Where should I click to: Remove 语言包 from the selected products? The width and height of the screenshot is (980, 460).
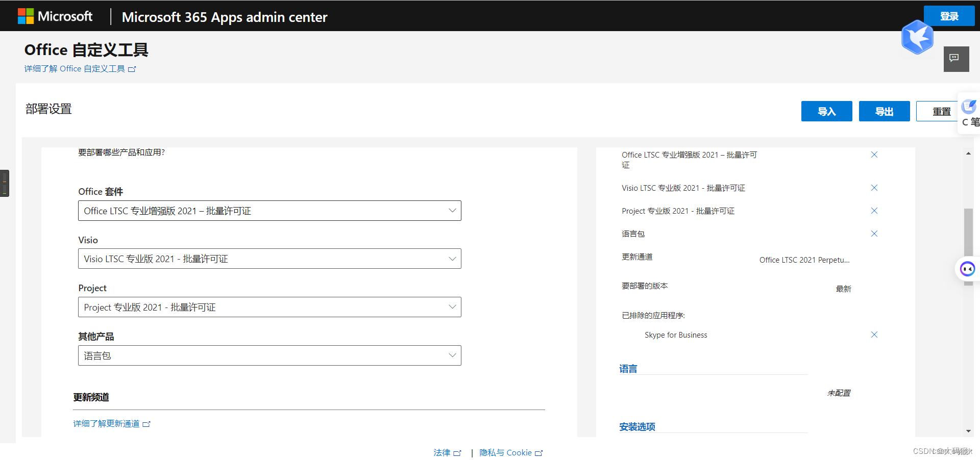click(x=874, y=234)
